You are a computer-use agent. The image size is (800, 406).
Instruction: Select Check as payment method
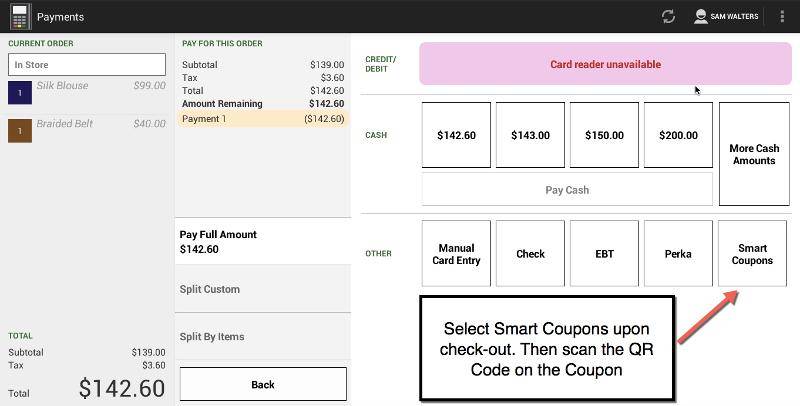[530, 253]
